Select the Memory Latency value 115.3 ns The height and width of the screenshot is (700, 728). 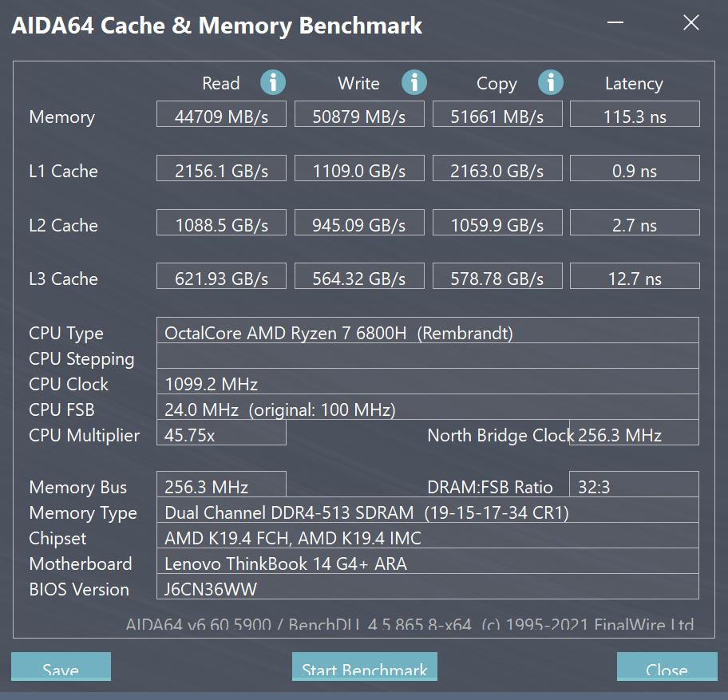[635, 113]
